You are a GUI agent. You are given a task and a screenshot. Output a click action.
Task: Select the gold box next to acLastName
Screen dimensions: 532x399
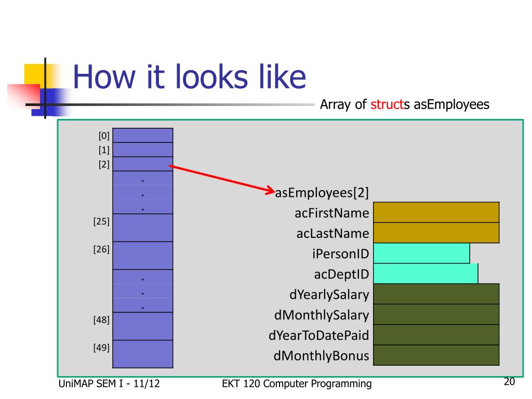point(436,233)
